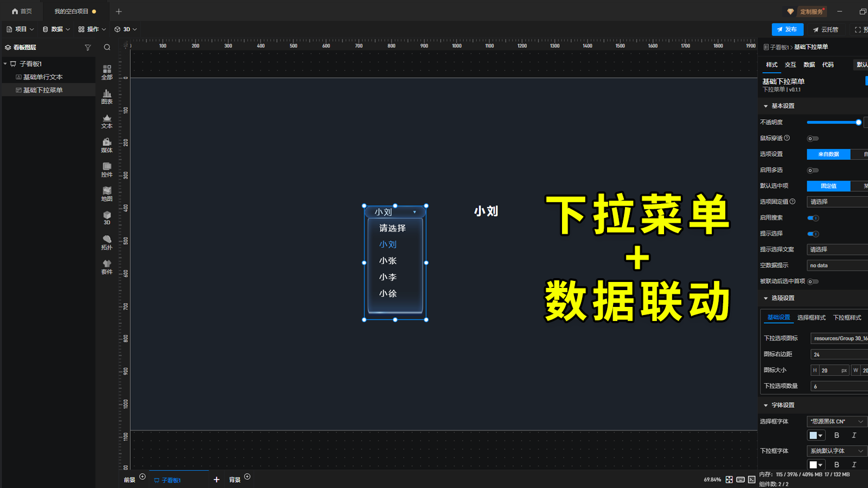
Task: Click the filter icon in 看板图层 panel
Action: tap(87, 47)
